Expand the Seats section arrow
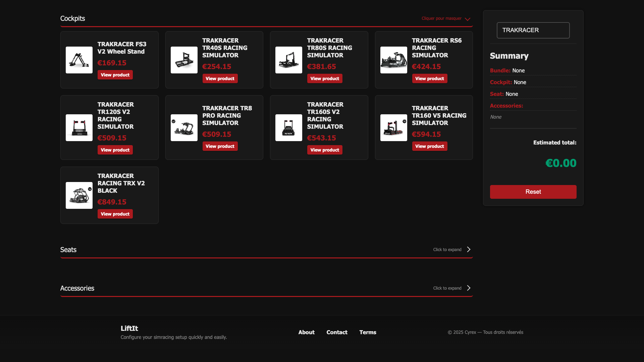Image resolution: width=644 pixels, height=362 pixels. pos(469,249)
